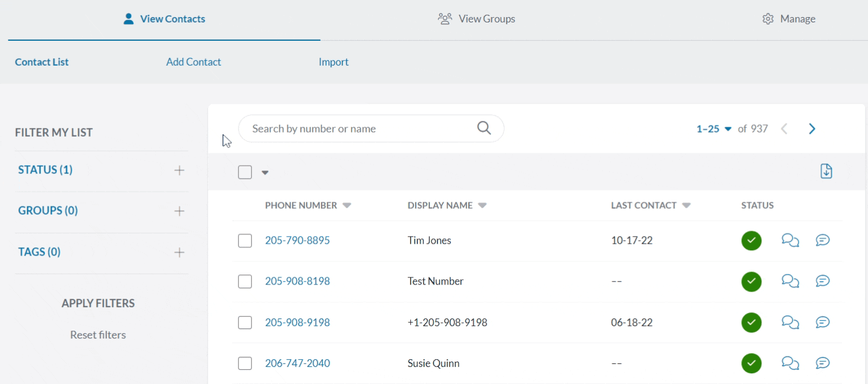Expand the TAGS filter section

coord(178,251)
